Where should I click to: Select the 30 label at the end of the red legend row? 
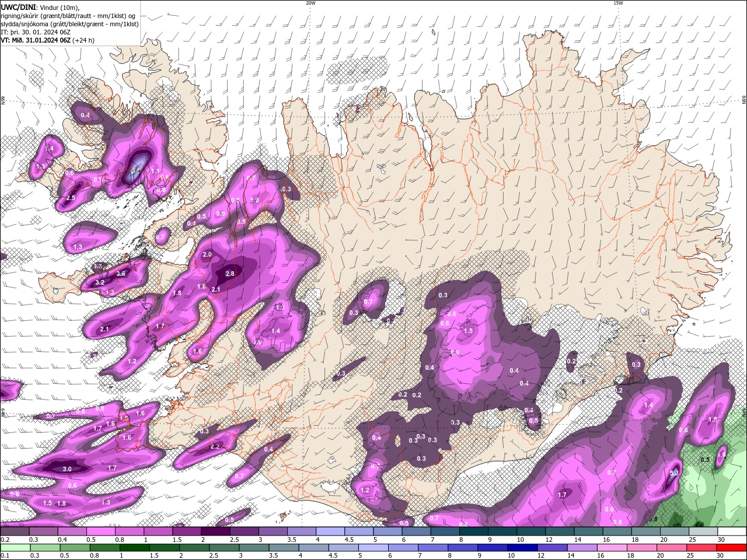(721, 555)
